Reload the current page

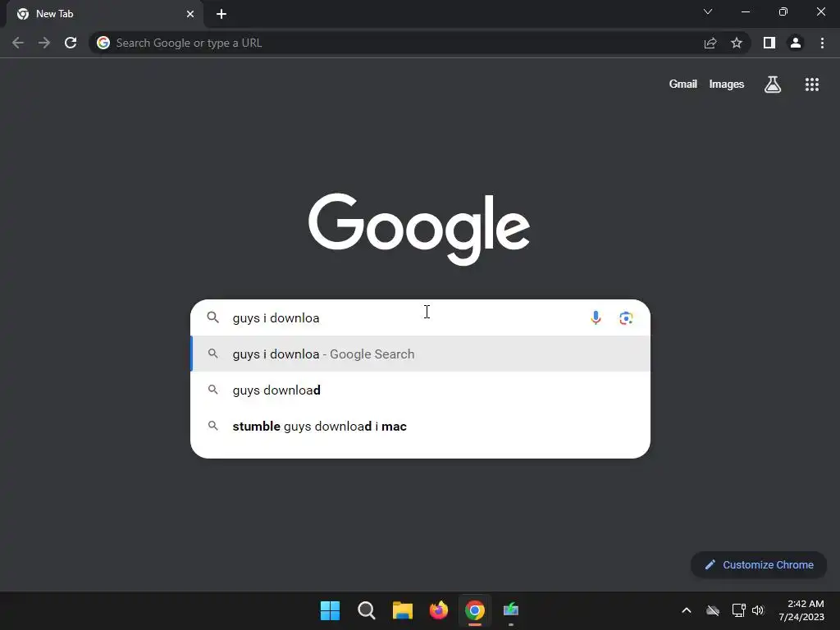pos(71,43)
